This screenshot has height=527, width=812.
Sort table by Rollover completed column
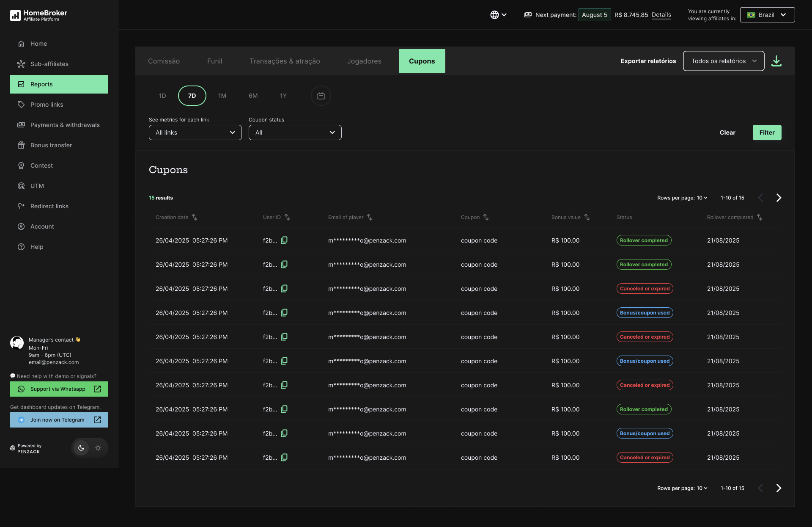760,217
